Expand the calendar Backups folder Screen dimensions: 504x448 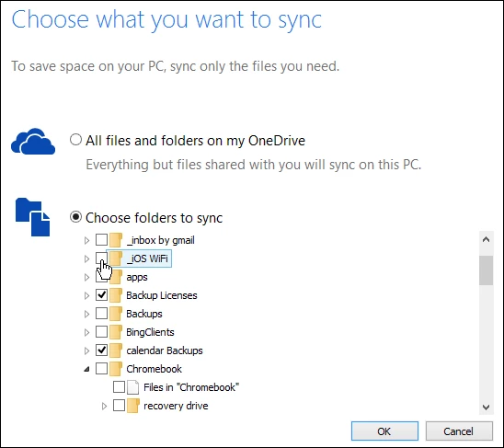coord(86,350)
